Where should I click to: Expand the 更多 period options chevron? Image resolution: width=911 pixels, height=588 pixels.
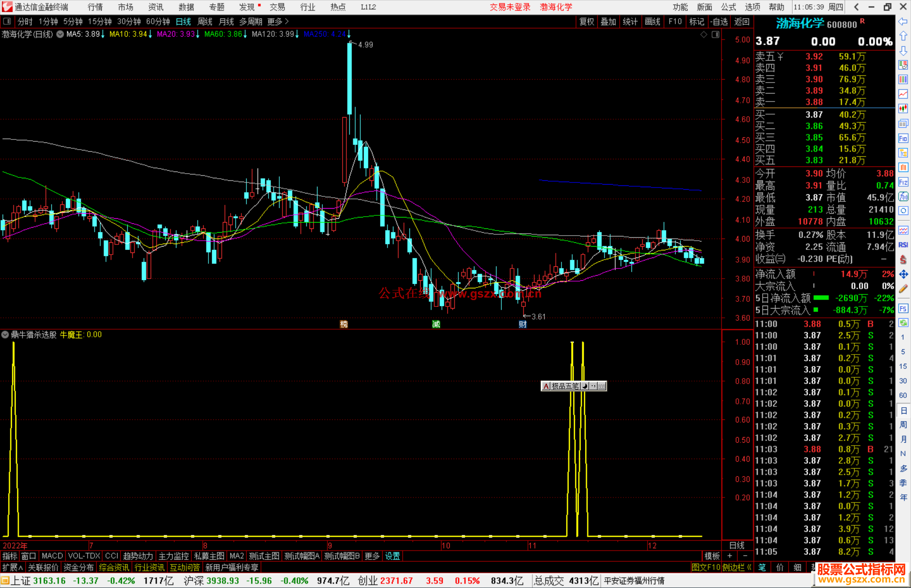point(287,21)
